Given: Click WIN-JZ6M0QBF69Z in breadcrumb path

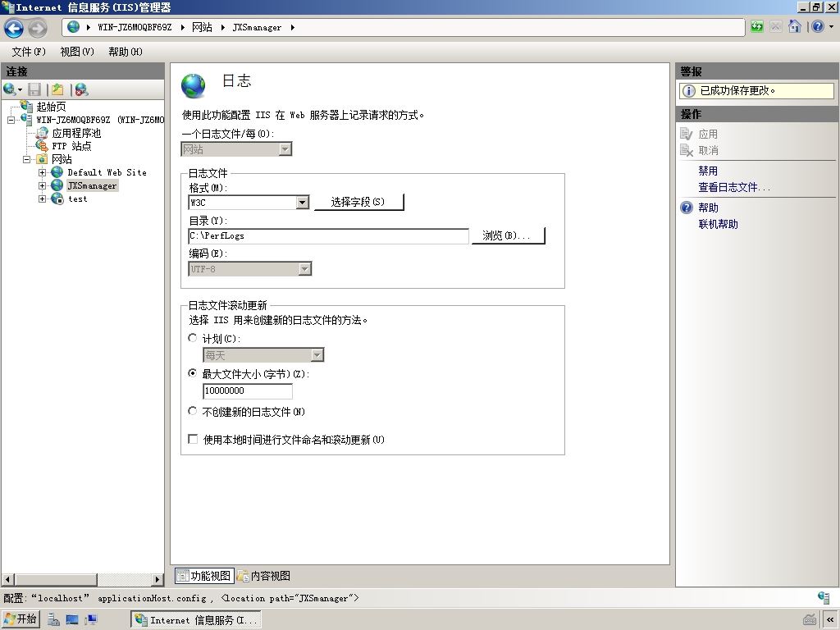Looking at the screenshot, I should coord(135,27).
